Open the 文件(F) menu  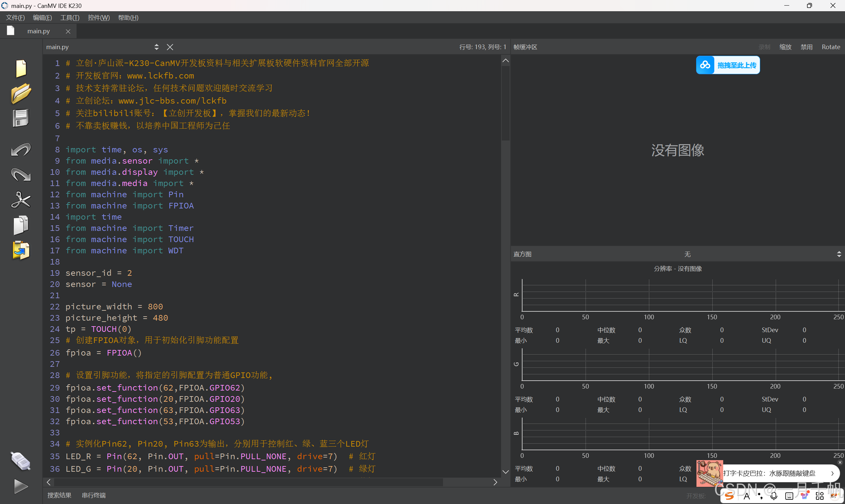[15, 18]
